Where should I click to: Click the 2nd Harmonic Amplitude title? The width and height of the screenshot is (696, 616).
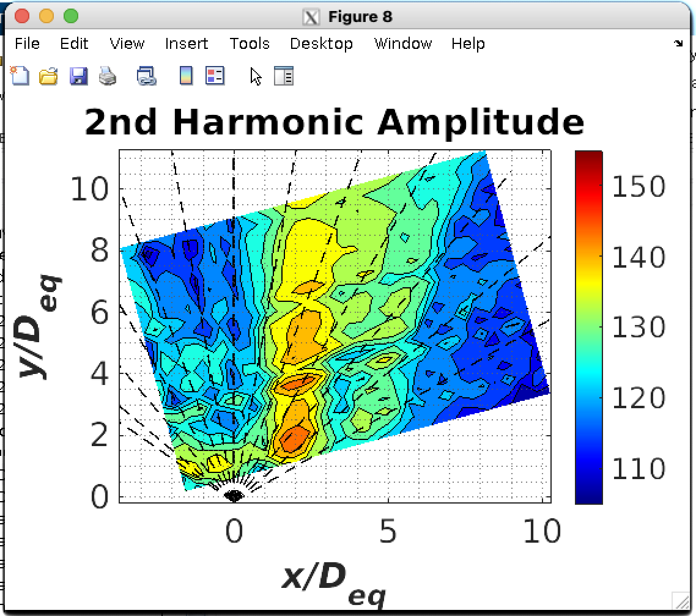point(335,122)
